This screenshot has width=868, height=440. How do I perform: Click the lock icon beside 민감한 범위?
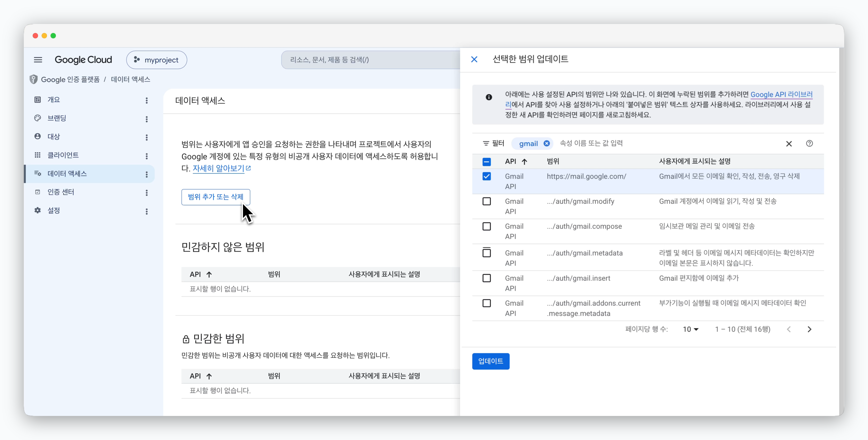tap(186, 339)
